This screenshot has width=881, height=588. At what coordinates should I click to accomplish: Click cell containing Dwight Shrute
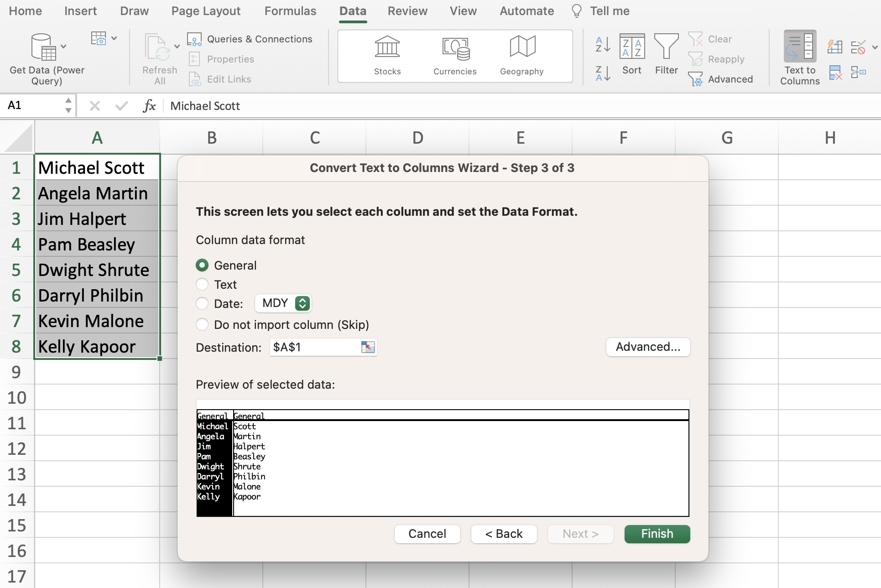97,270
